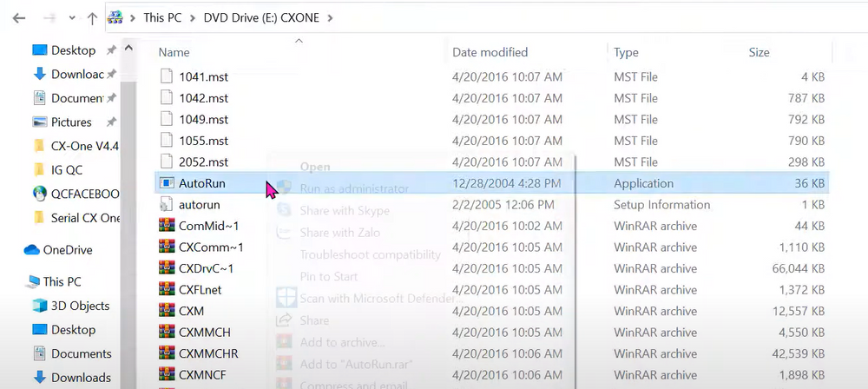Sort by the Size column header

coord(759,52)
